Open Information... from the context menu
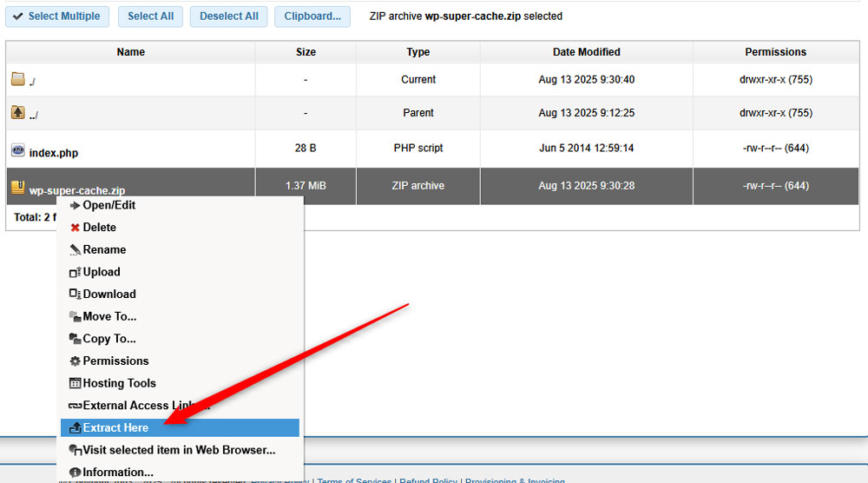The width and height of the screenshot is (868, 483). 118,472
